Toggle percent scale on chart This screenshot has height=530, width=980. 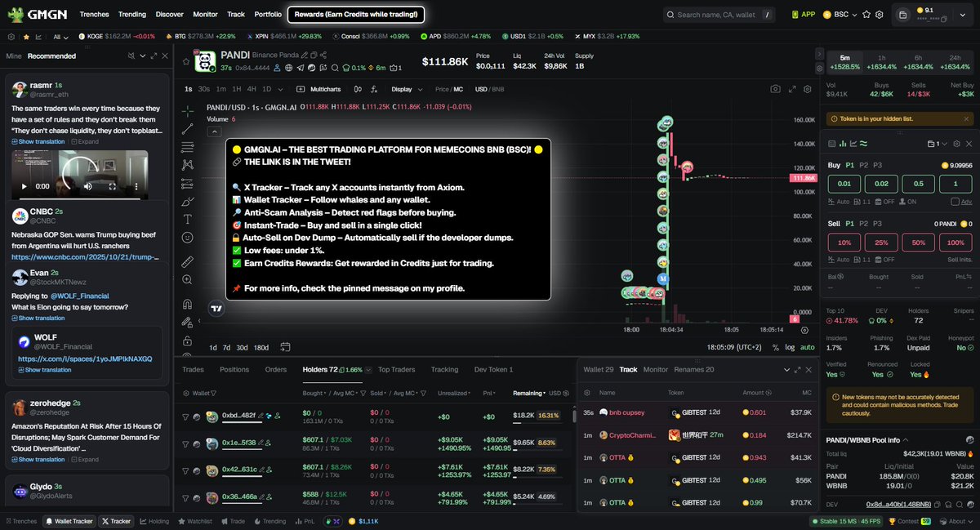point(775,347)
